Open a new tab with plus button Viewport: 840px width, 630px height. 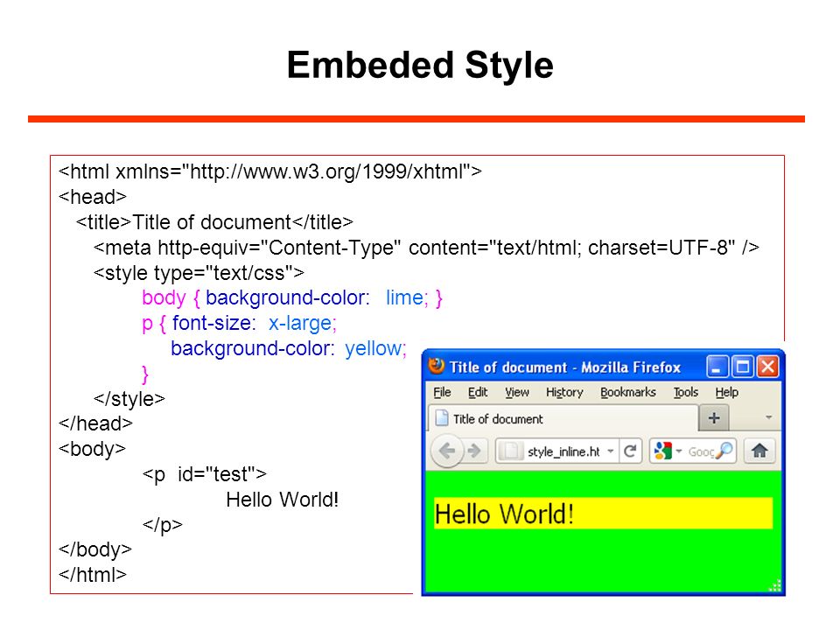pyautogui.click(x=714, y=418)
